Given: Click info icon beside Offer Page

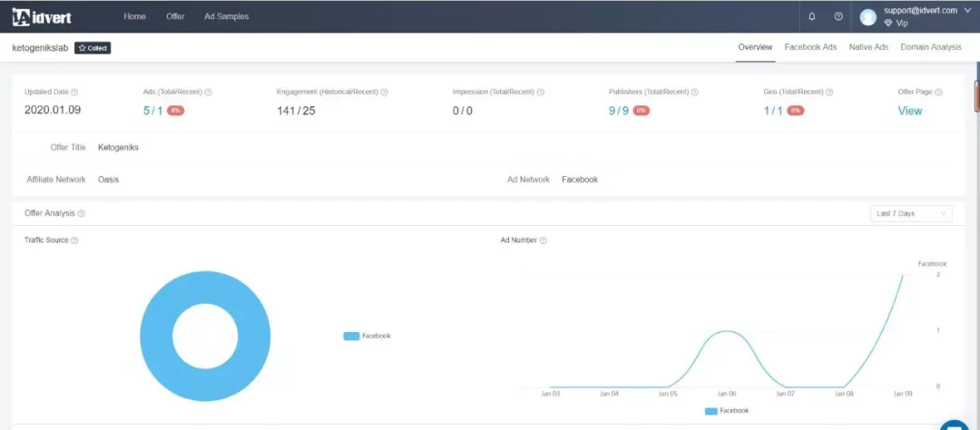Looking at the screenshot, I should (939, 92).
